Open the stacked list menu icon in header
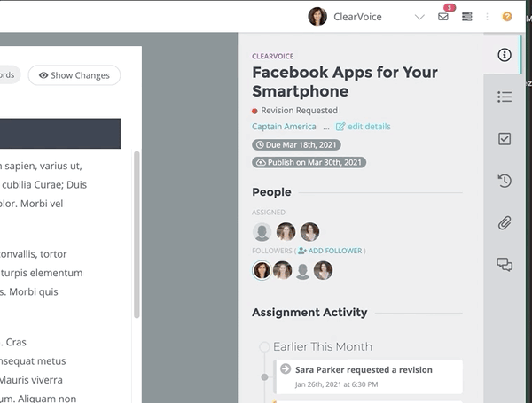This screenshot has height=403, width=532. (467, 17)
